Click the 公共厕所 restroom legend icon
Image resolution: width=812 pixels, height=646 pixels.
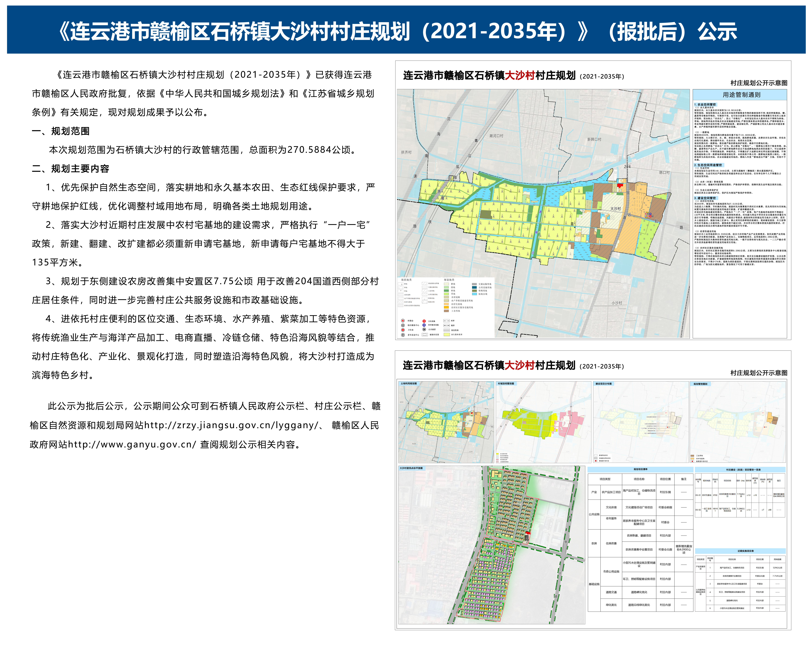pyautogui.click(x=424, y=330)
